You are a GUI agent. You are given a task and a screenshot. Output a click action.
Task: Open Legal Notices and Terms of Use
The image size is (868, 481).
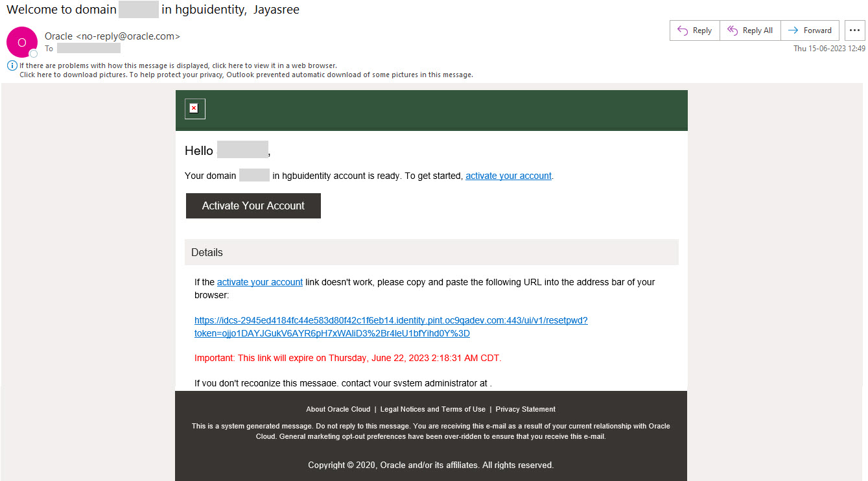pyautogui.click(x=432, y=409)
